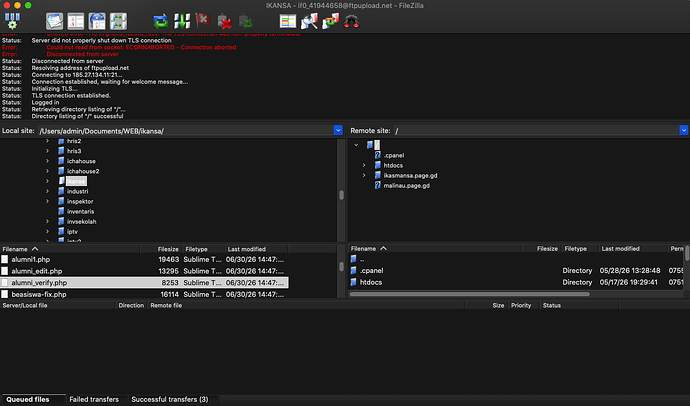The height and width of the screenshot is (406, 690).
Task: Click the ikansa folder icon in local tree
Action: pos(62,181)
